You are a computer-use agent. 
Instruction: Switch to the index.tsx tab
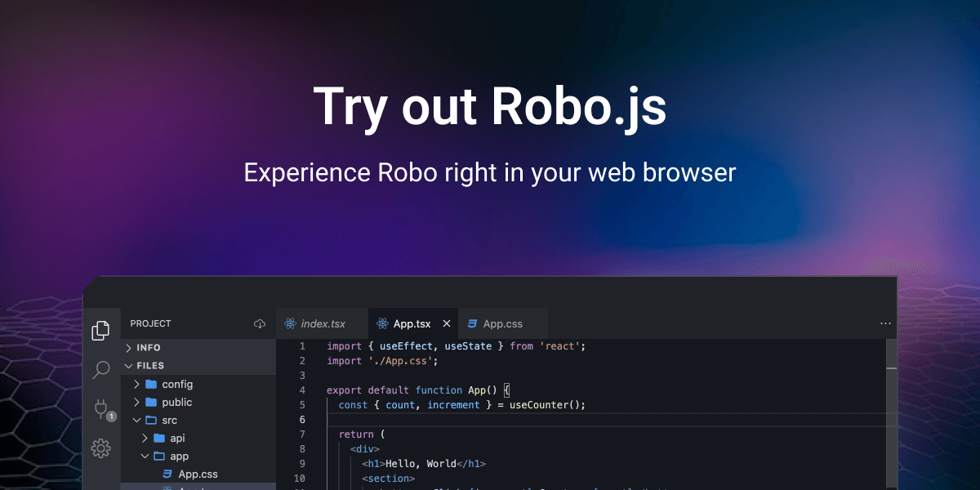[x=322, y=323]
